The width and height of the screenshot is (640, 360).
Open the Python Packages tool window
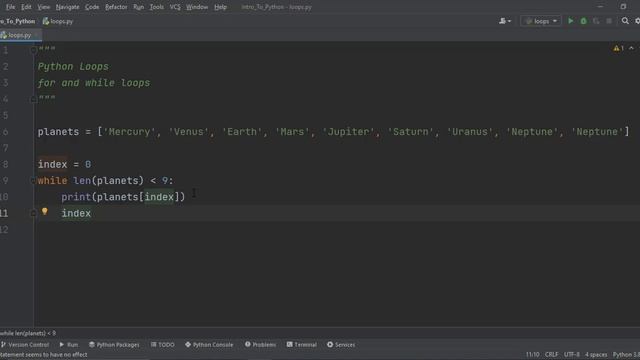[x=114, y=344]
